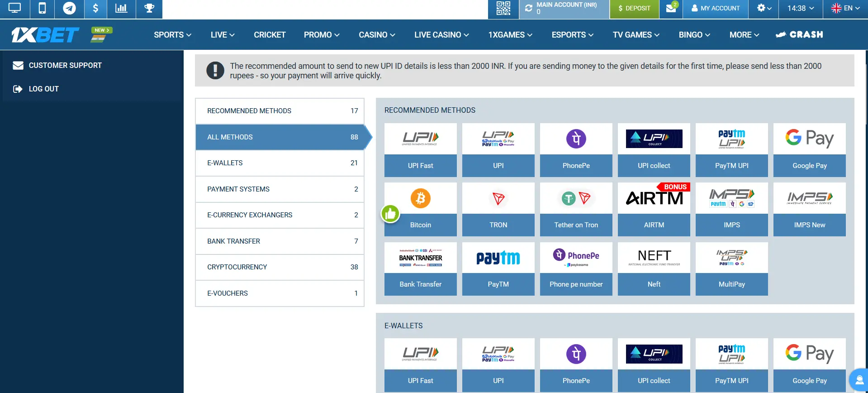Select E-Currency Exchangers category

point(280,215)
